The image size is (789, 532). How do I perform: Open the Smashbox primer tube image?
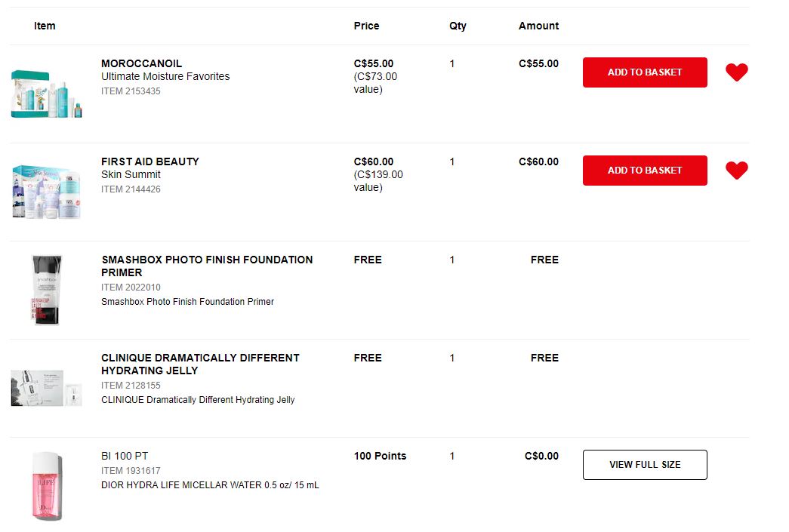click(x=46, y=290)
